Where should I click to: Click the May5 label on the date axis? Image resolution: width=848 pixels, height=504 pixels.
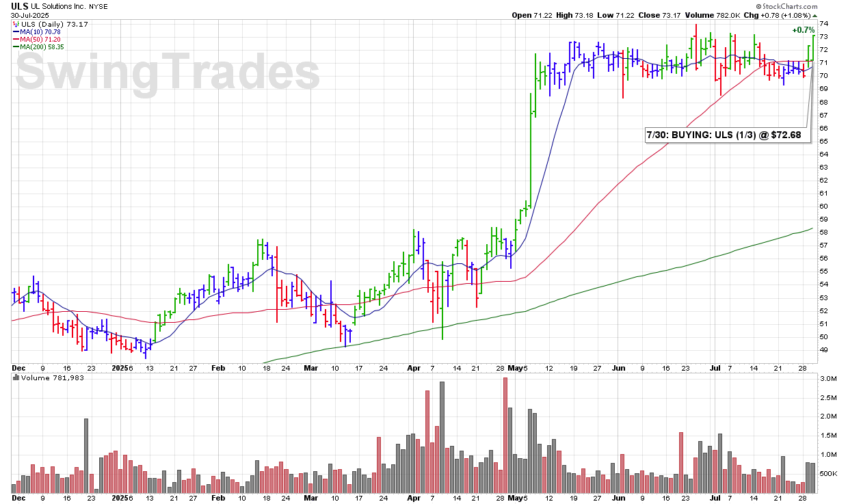(516, 368)
